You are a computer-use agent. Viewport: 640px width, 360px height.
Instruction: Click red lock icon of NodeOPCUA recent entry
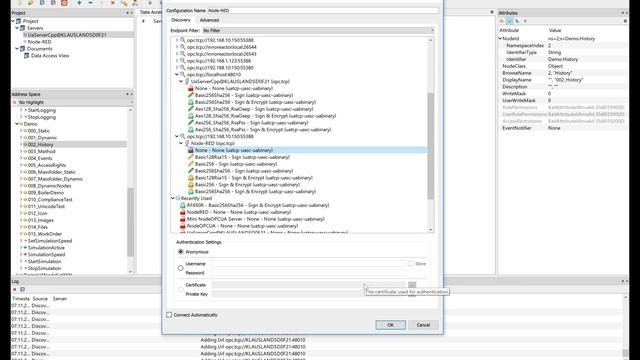pos(183,226)
